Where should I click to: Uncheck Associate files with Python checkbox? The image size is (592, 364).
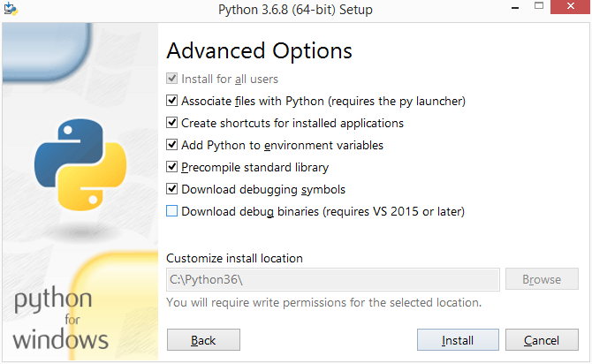coord(171,101)
